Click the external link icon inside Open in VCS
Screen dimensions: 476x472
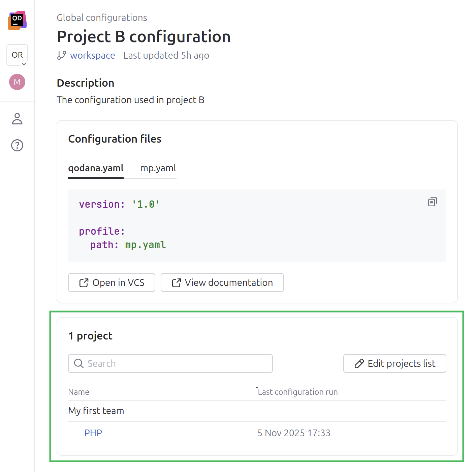coord(84,283)
